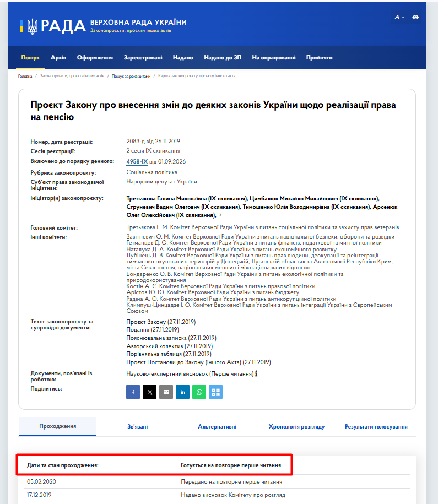Click Передано на повторне перше читання text
Image resolution: width=438 pixels, height=504 pixels.
pyautogui.click(x=231, y=482)
